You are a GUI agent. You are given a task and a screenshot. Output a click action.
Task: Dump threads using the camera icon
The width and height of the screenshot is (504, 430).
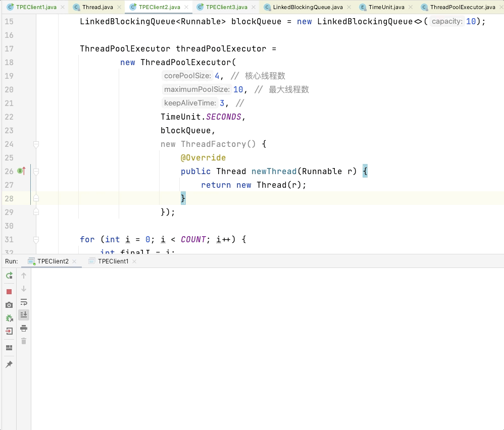click(x=9, y=305)
